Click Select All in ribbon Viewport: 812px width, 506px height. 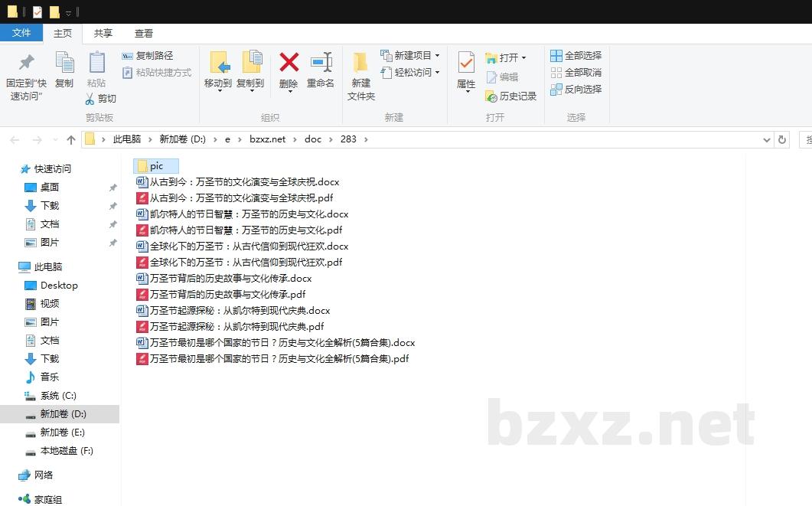point(556,56)
